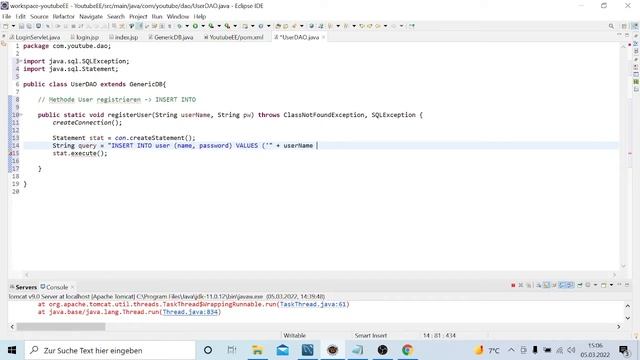The width and height of the screenshot is (640, 360).
Task: Click the Save toolbar icon
Action: [21, 26]
